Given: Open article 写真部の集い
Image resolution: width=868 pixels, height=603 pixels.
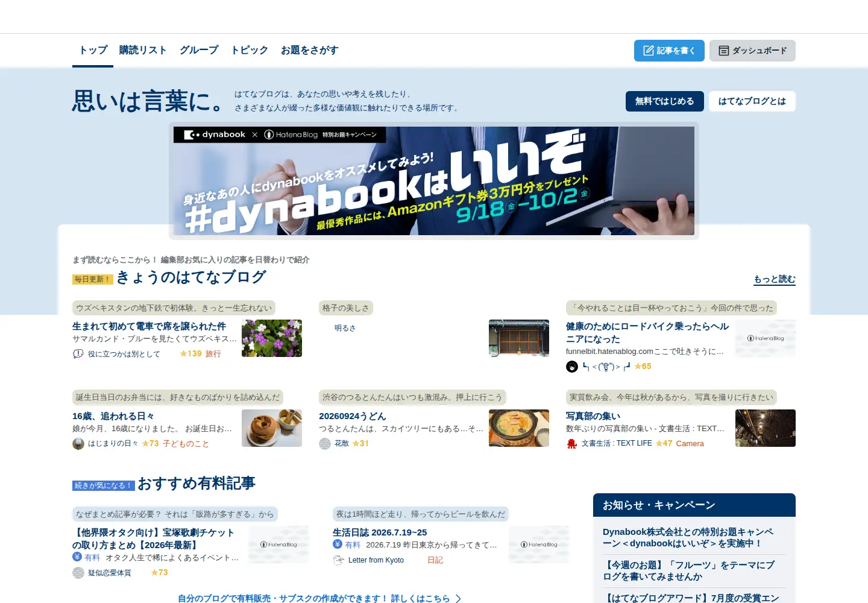Looking at the screenshot, I should point(593,416).
